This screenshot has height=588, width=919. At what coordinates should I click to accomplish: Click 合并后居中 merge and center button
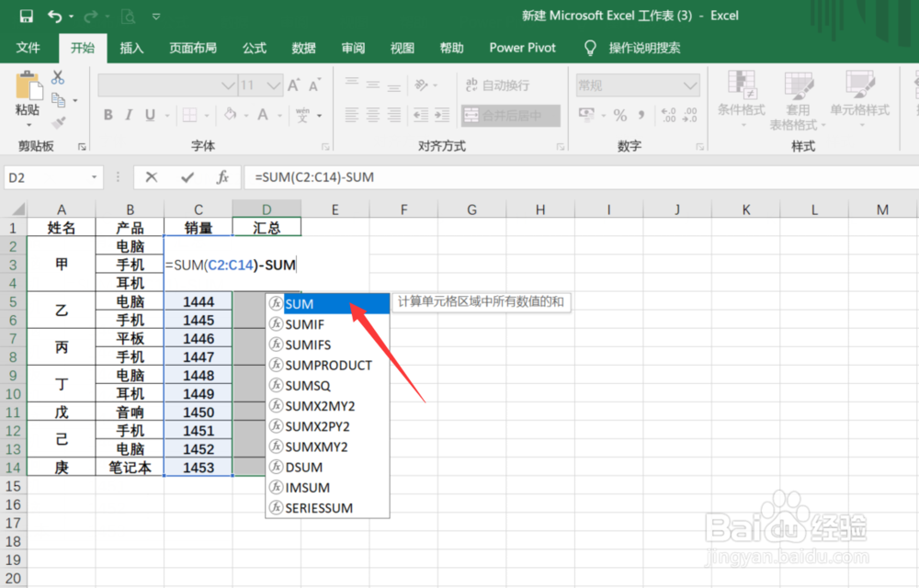coord(510,116)
